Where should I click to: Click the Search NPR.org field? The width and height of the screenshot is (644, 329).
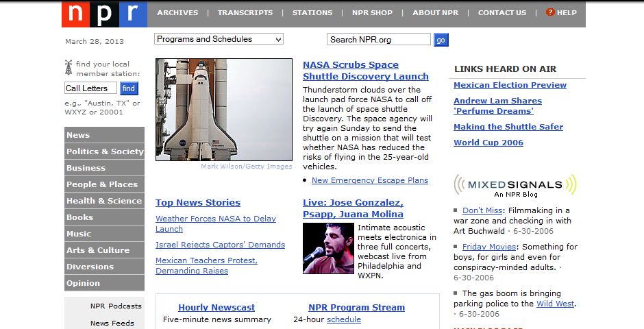[x=379, y=40]
